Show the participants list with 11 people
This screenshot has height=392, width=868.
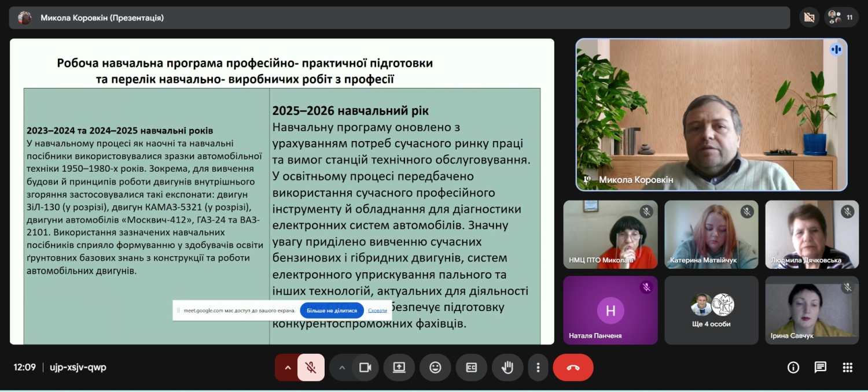click(x=841, y=17)
